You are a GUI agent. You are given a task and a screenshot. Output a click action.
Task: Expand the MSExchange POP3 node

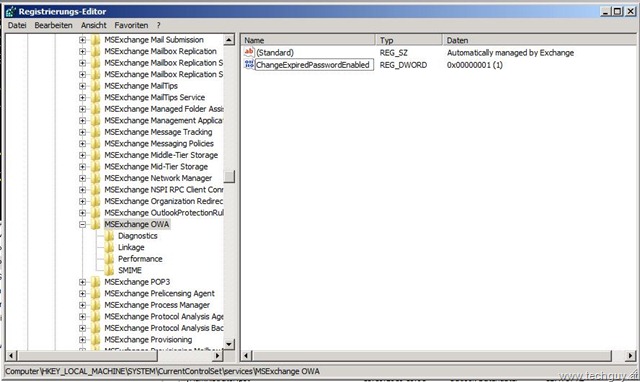tap(82, 282)
